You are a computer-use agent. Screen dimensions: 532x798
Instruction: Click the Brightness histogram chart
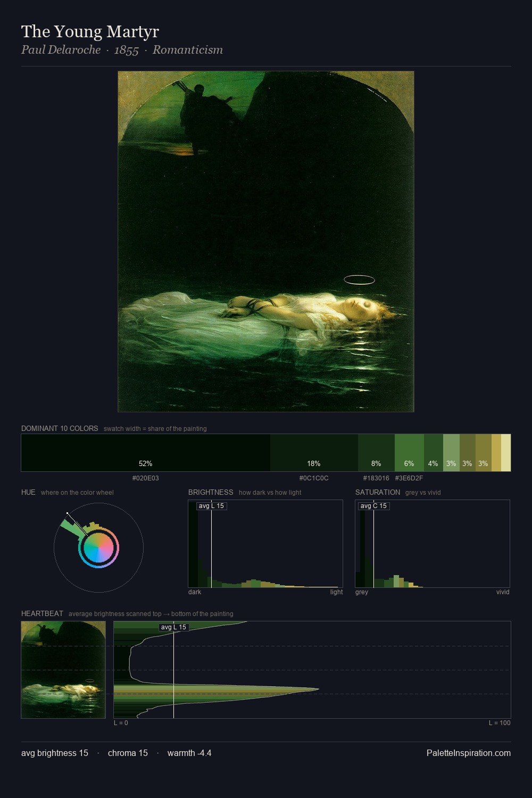tap(265, 544)
